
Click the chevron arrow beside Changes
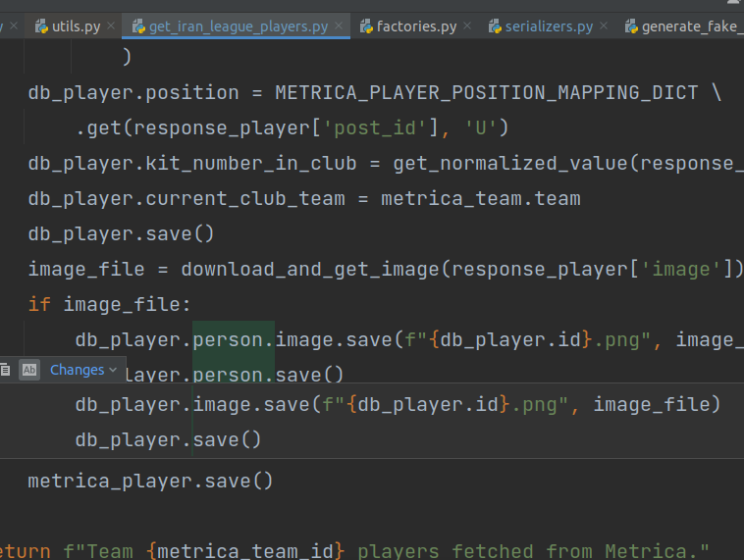tap(113, 370)
